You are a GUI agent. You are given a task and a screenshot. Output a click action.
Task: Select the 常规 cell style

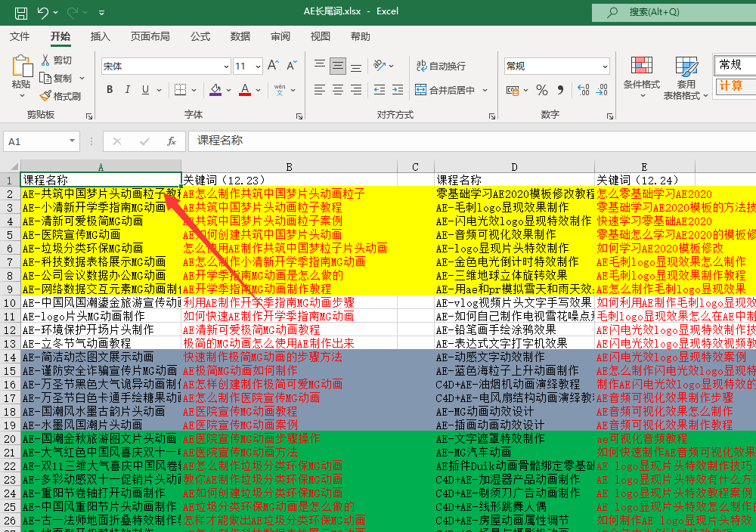pyautogui.click(x=735, y=64)
